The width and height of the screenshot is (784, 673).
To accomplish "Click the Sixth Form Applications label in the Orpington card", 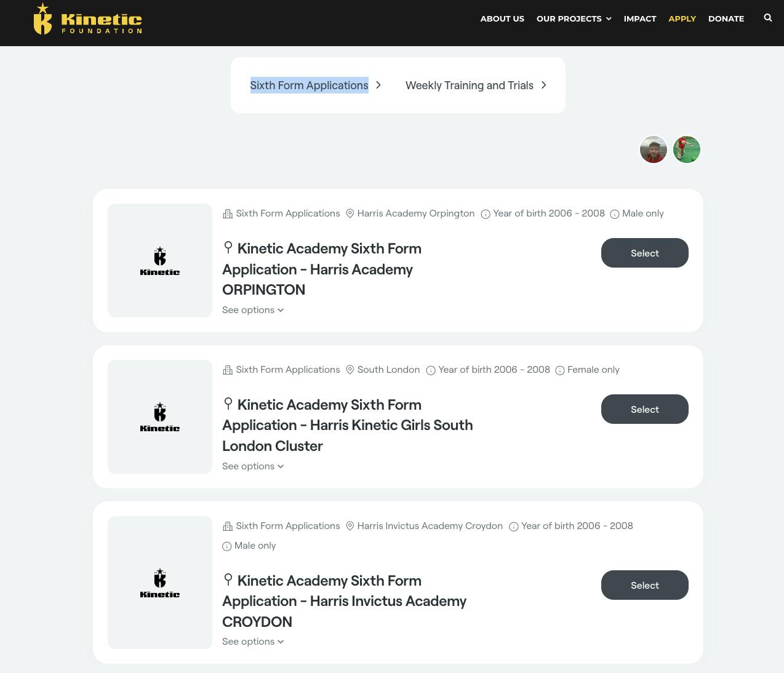I will (288, 213).
